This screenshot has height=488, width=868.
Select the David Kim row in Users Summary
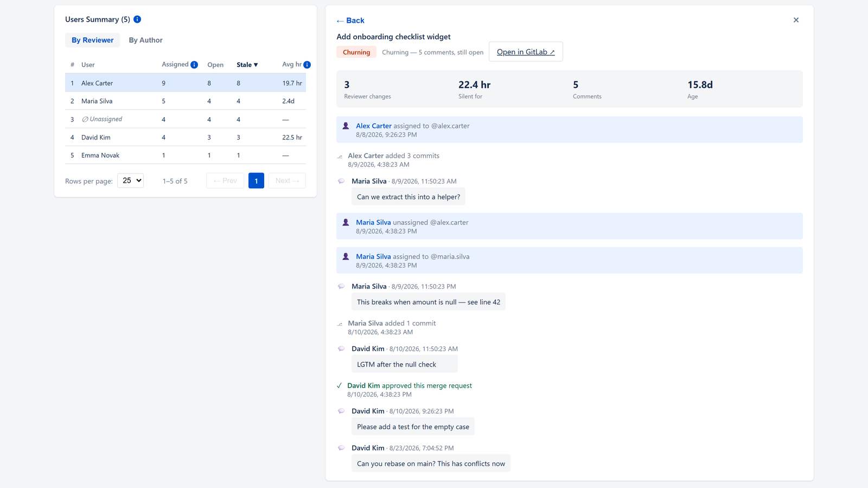(x=186, y=137)
